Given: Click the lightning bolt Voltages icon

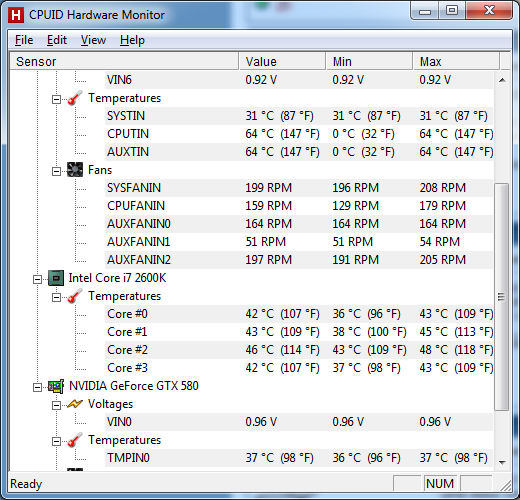Looking at the screenshot, I should [75, 404].
